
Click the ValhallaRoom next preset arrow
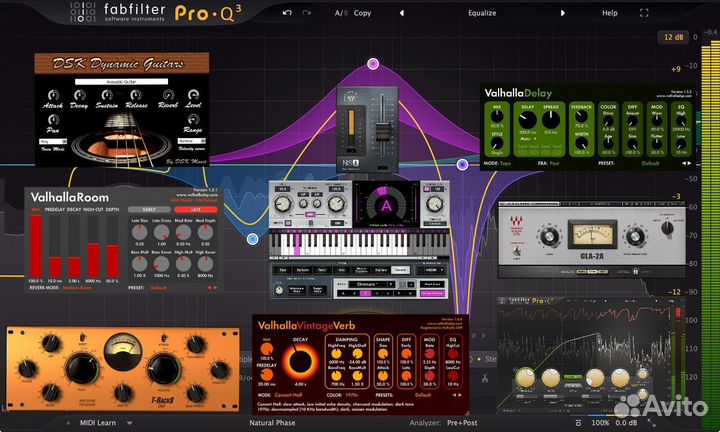point(216,288)
